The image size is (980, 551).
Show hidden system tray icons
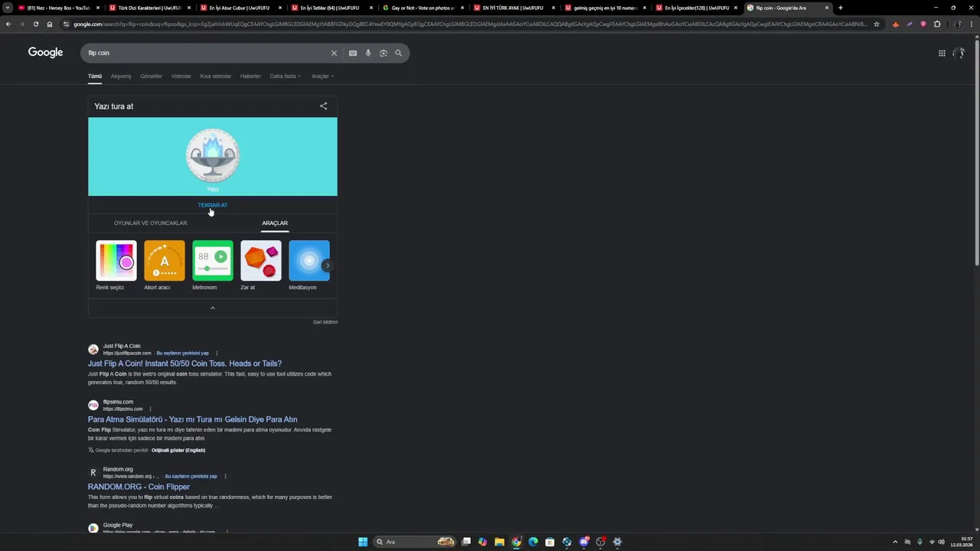[x=895, y=542]
